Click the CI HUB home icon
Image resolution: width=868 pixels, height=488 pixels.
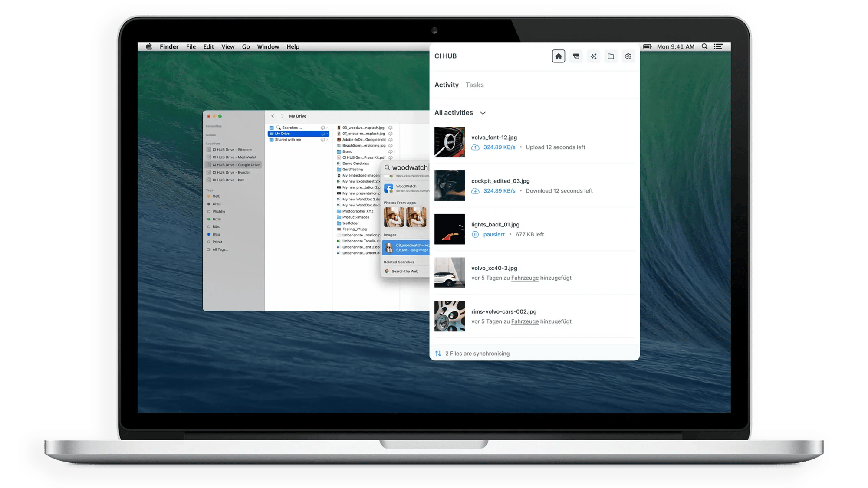[558, 56]
